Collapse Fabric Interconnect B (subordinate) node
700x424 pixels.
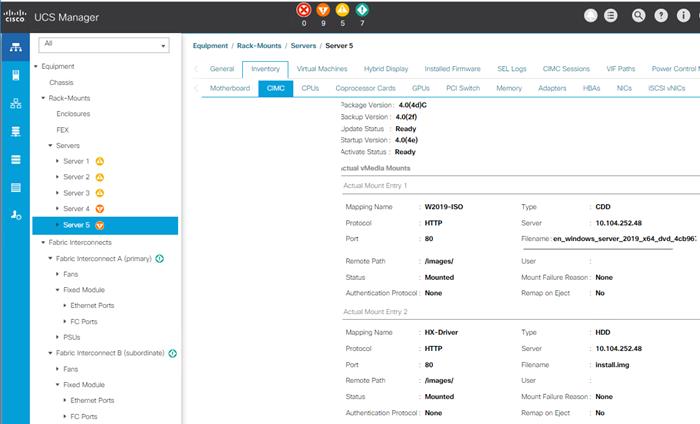tap(50, 353)
